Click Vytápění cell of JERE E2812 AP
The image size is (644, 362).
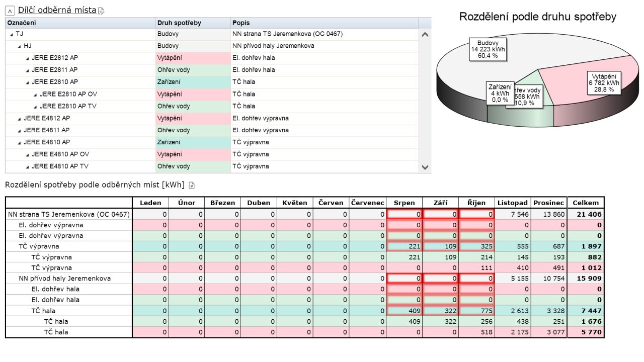click(193, 58)
